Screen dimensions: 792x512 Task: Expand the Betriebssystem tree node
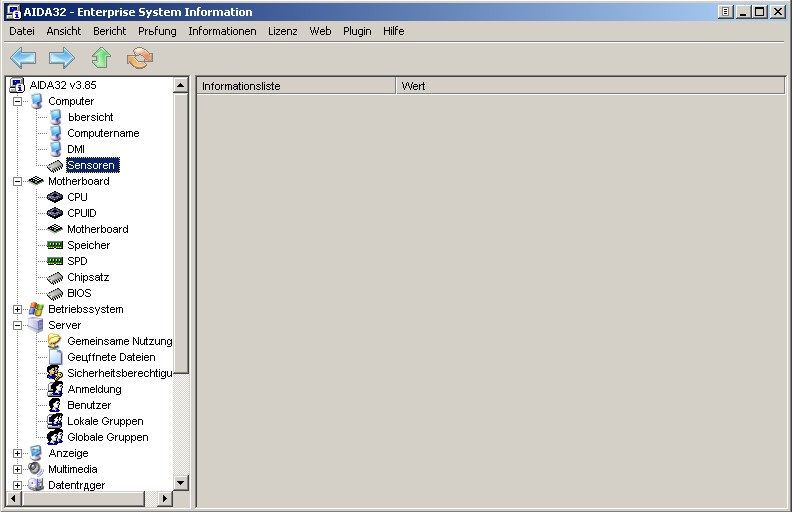pos(17,309)
